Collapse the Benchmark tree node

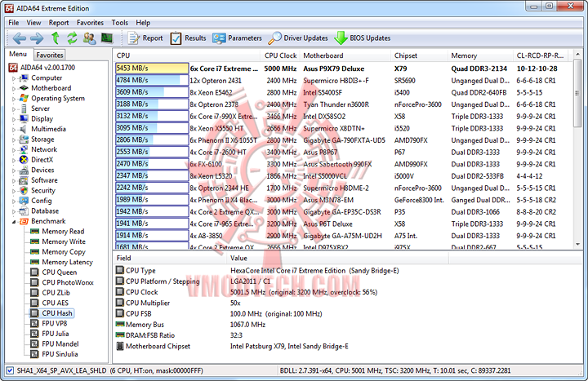[x=14, y=221]
